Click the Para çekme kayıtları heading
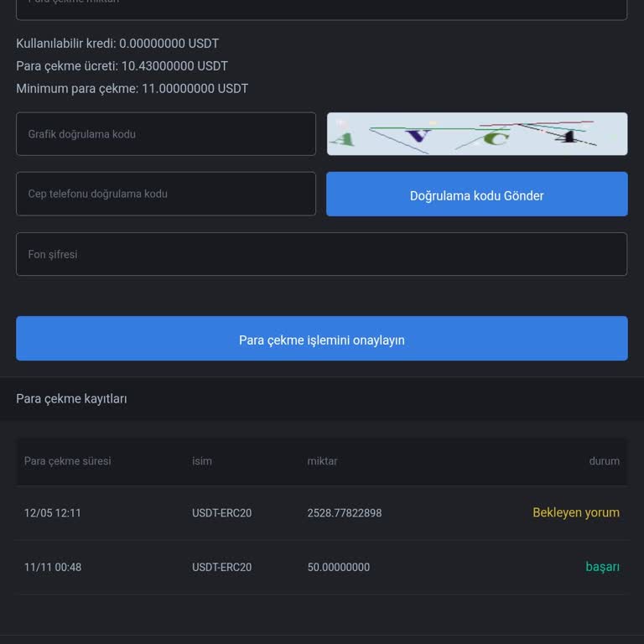 [71, 399]
